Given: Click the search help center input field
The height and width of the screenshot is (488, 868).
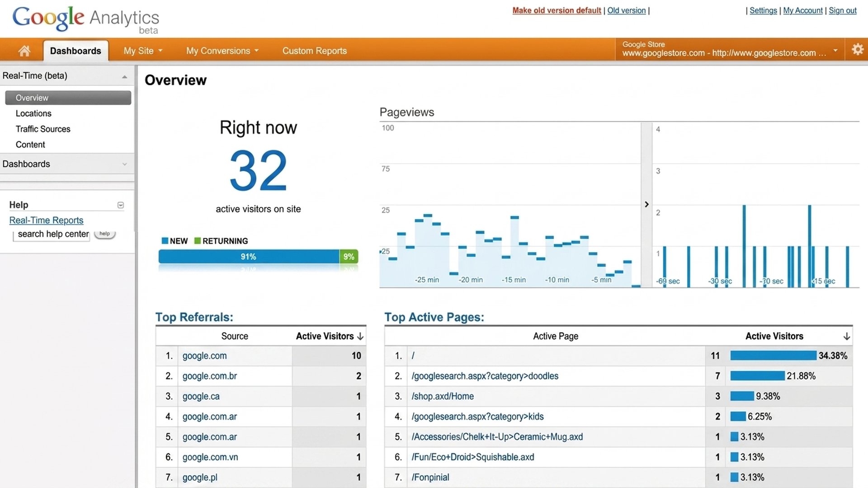Looking at the screenshot, I should pyautogui.click(x=52, y=234).
